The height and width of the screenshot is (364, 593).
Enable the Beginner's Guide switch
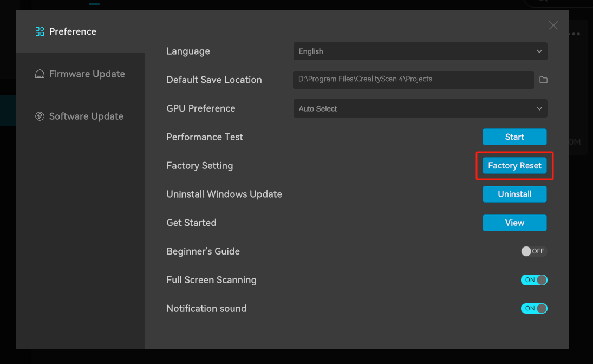pyautogui.click(x=533, y=251)
